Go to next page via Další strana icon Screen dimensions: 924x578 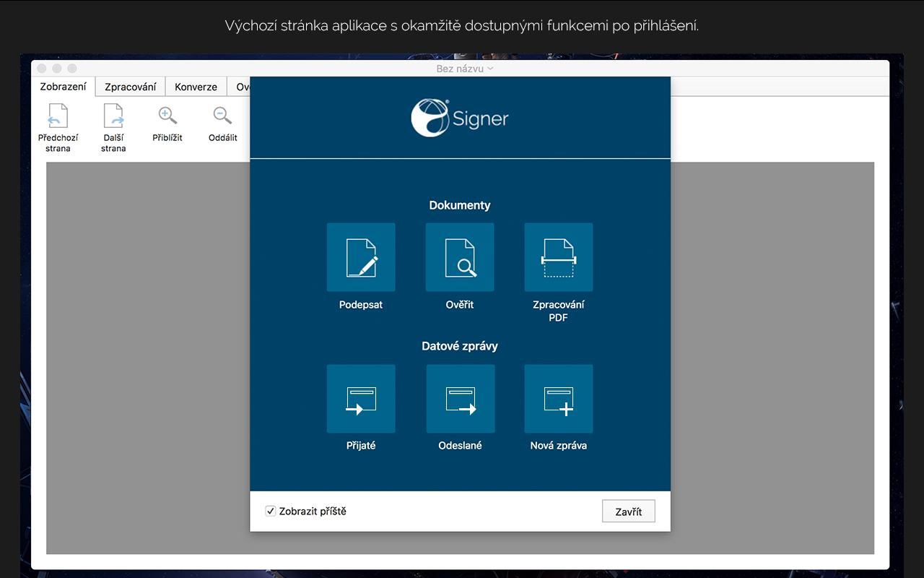[x=113, y=117]
